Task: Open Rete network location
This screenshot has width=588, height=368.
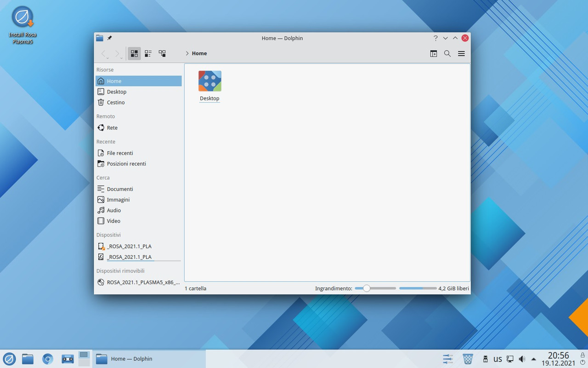Action: tap(139, 127)
